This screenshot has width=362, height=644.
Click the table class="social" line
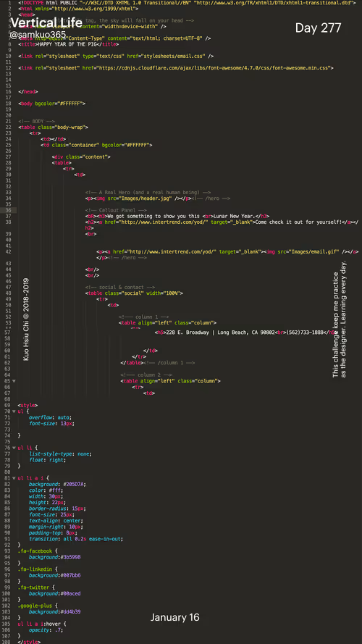[134, 293]
